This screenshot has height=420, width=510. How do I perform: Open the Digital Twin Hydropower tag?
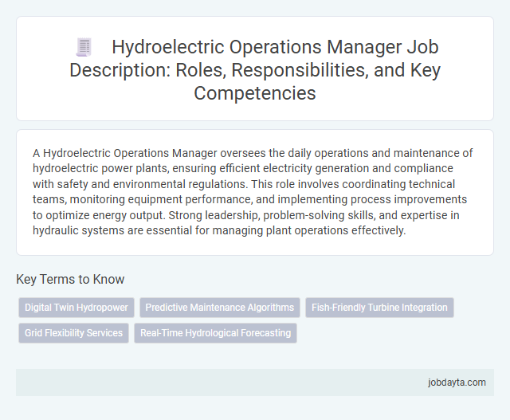pyautogui.click(x=76, y=308)
